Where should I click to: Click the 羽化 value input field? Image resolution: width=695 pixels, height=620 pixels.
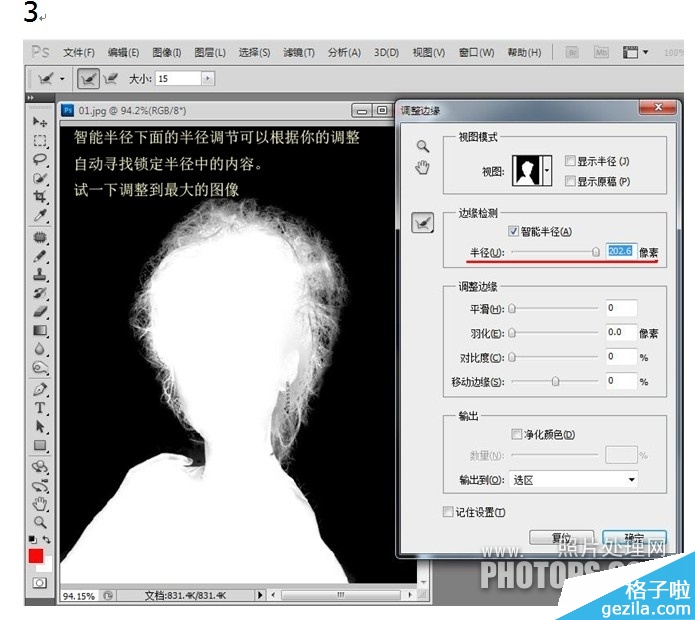(620, 332)
